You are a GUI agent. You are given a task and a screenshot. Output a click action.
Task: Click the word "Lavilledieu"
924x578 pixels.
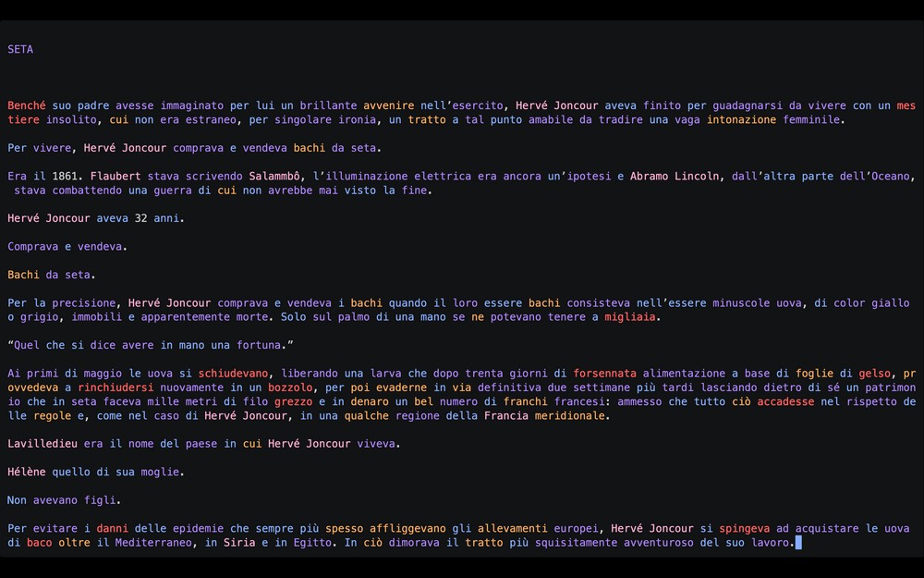coord(43,444)
